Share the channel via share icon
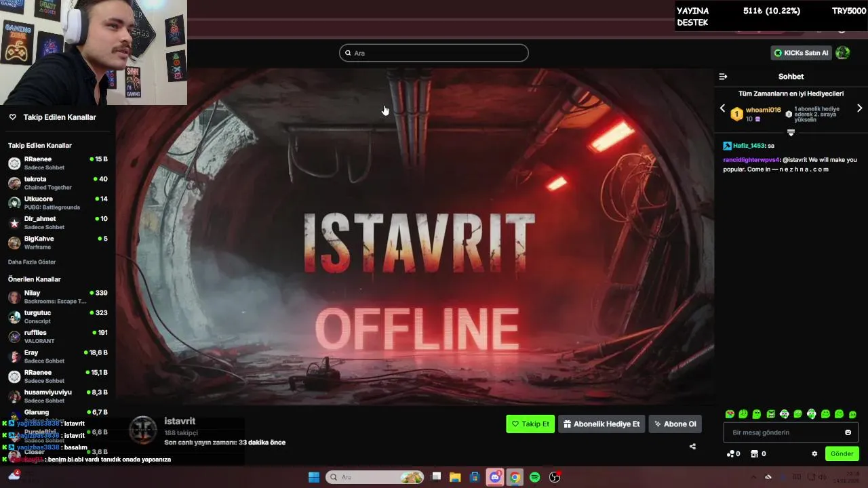 click(x=692, y=446)
